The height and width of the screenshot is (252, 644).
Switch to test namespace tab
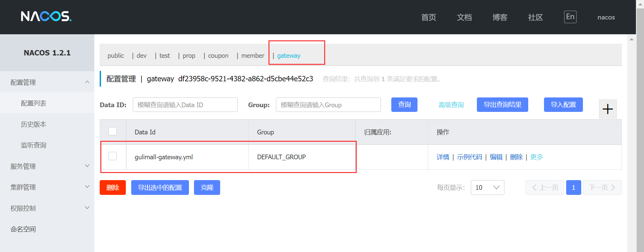(x=164, y=55)
